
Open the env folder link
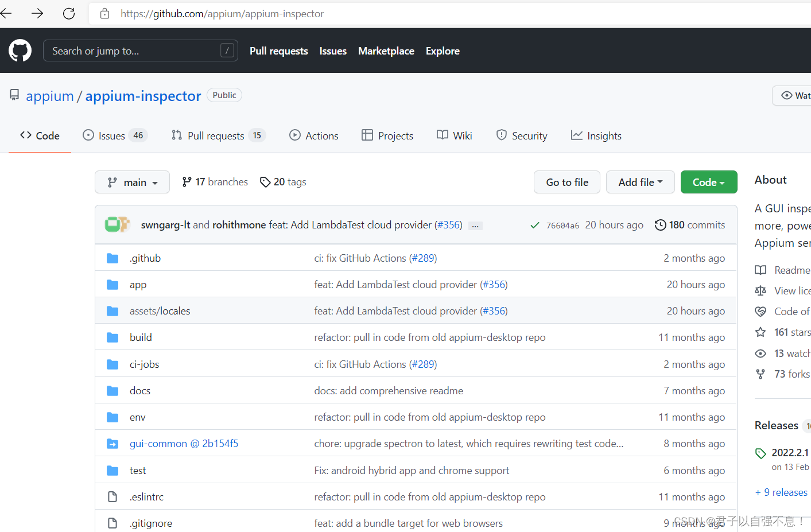pos(137,417)
